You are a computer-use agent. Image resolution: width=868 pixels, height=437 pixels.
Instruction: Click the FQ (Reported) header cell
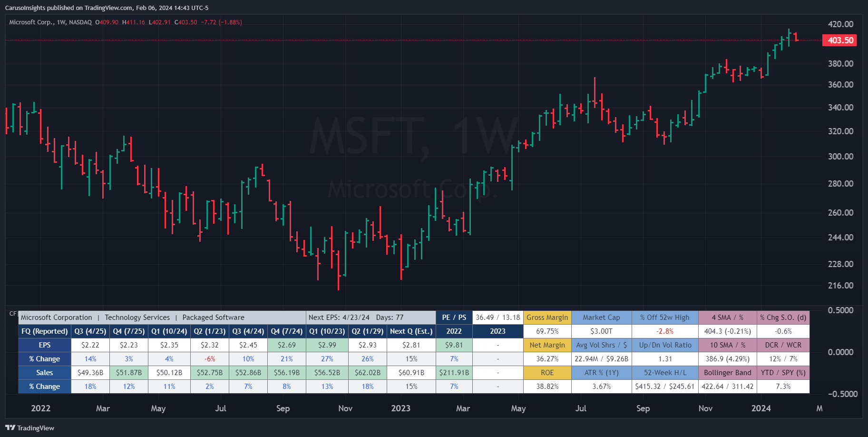pyautogui.click(x=45, y=331)
